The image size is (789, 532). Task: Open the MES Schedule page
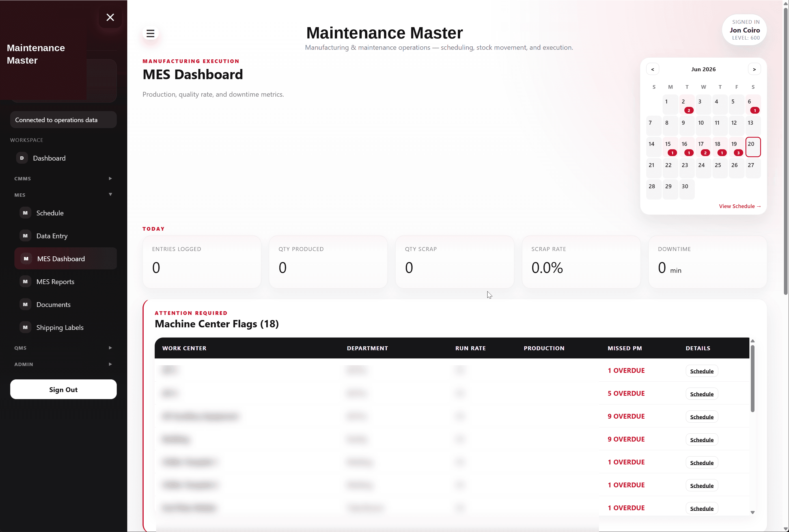pos(66,213)
